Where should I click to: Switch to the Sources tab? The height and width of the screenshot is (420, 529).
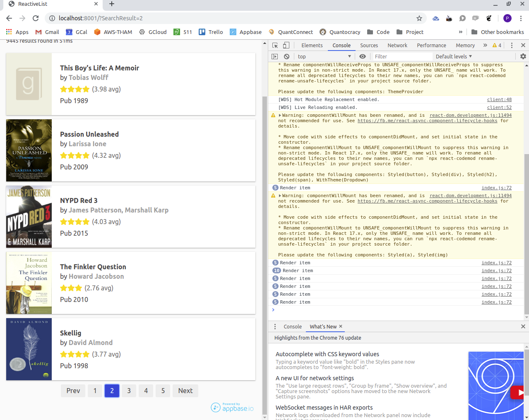(369, 45)
